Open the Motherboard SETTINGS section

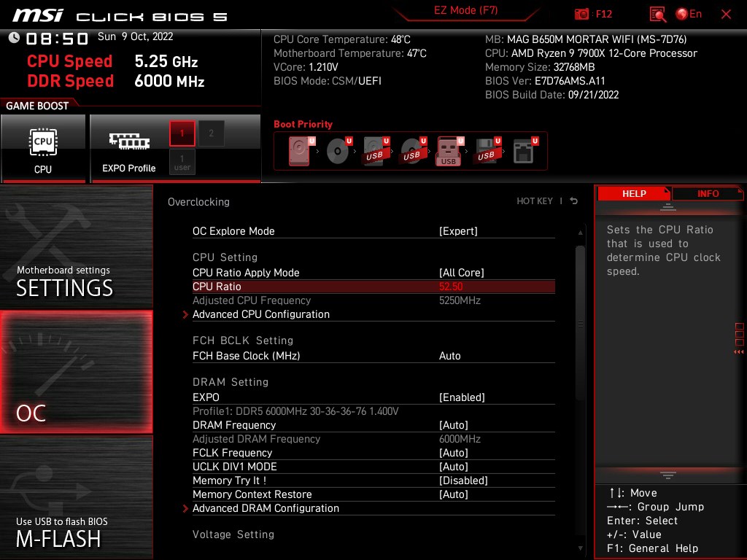(x=76, y=246)
